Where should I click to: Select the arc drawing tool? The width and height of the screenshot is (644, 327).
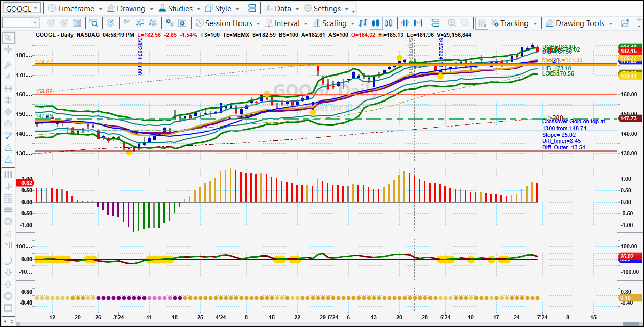8,260
